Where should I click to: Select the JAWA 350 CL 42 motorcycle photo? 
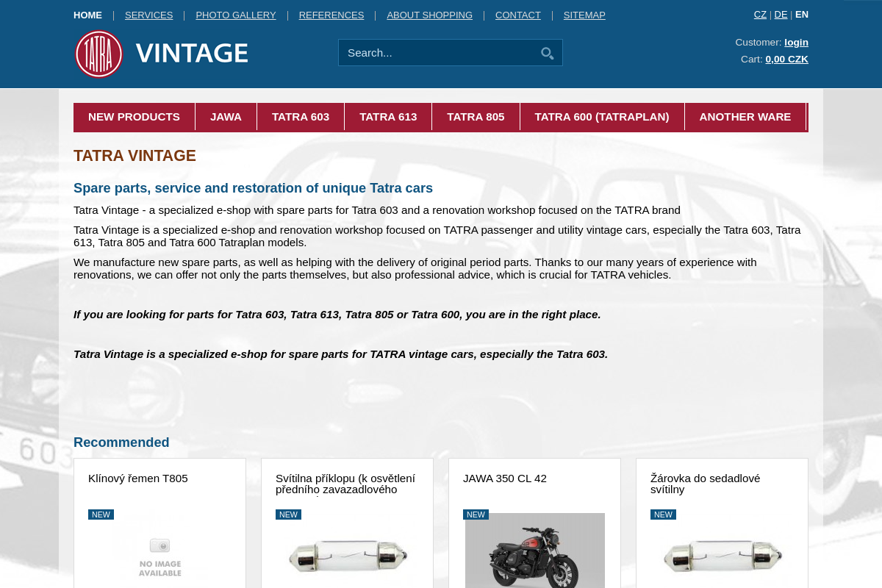point(534,555)
